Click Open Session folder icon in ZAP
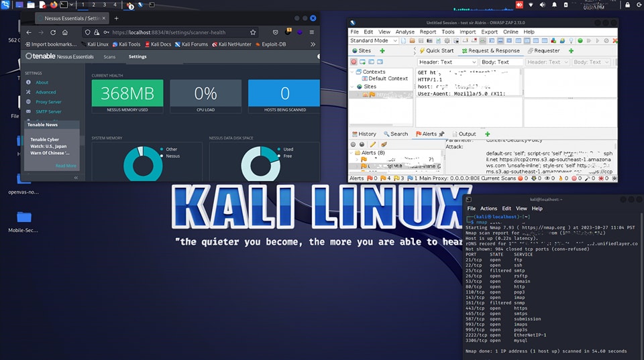Viewport: 644px width, 360px height. pyautogui.click(x=412, y=41)
